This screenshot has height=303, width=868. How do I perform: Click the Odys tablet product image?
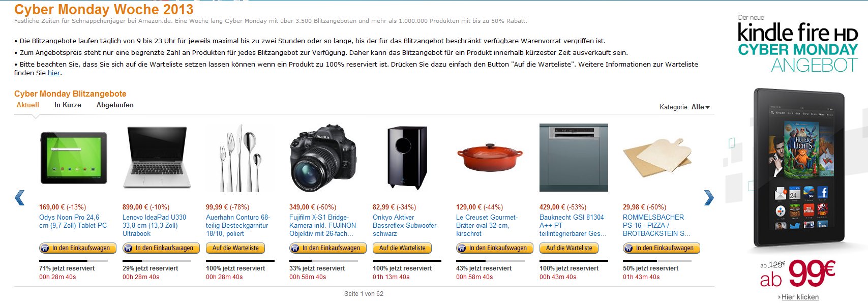[x=74, y=158]
